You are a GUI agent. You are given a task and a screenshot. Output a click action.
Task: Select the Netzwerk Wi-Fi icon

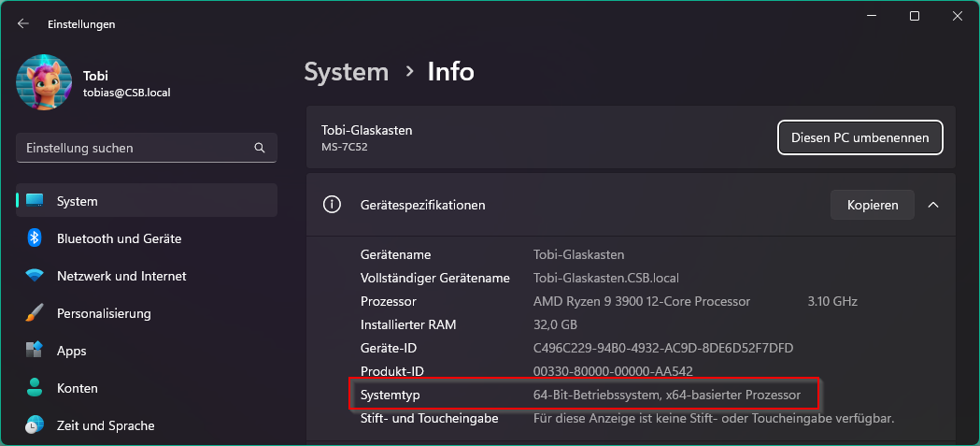[35, 276]
